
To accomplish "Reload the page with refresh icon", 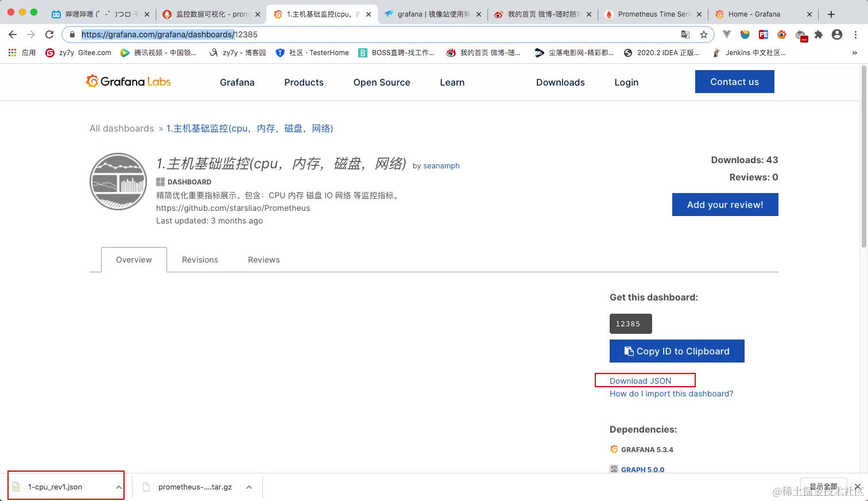I will tap(49, 34).
